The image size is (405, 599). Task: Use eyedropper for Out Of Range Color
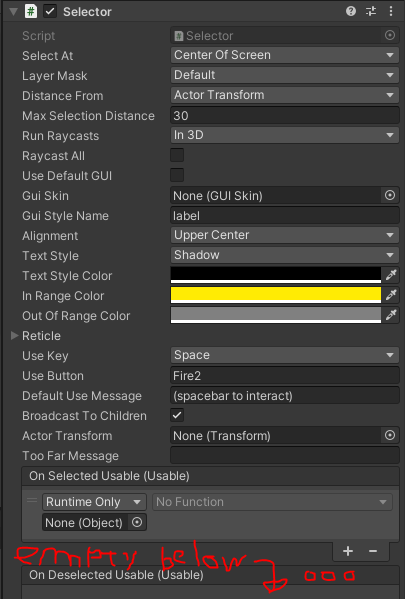(391, 315)
